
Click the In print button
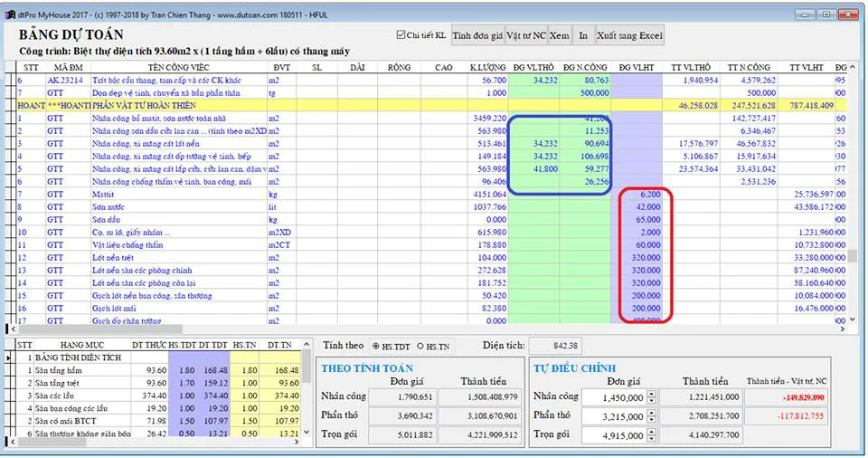[583, 35]
